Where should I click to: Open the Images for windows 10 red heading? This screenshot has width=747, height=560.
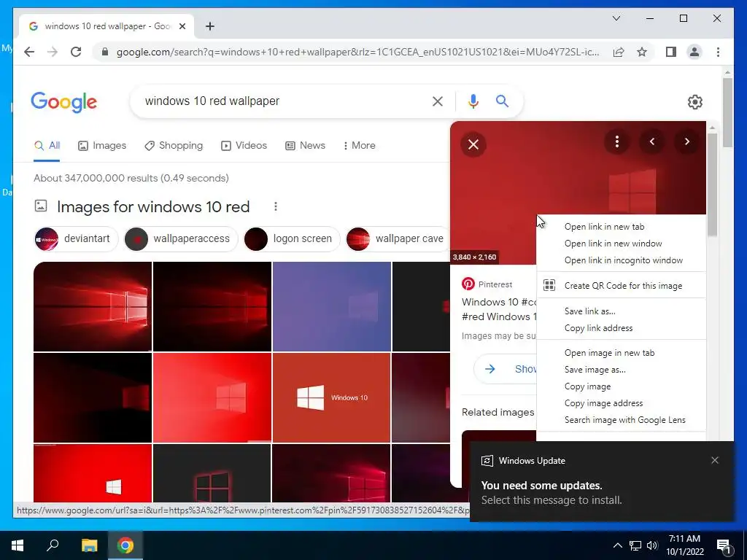pyautogui.click(x=153, y=206)
